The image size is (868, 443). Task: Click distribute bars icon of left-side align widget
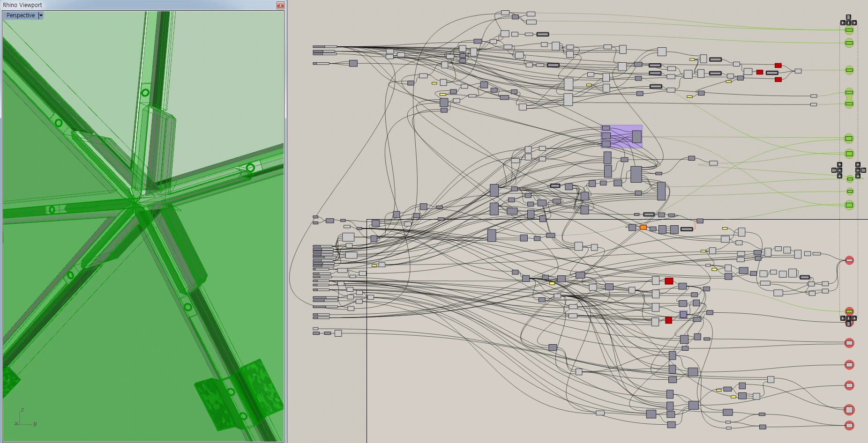pyautogui.click(x=834, y=170)
